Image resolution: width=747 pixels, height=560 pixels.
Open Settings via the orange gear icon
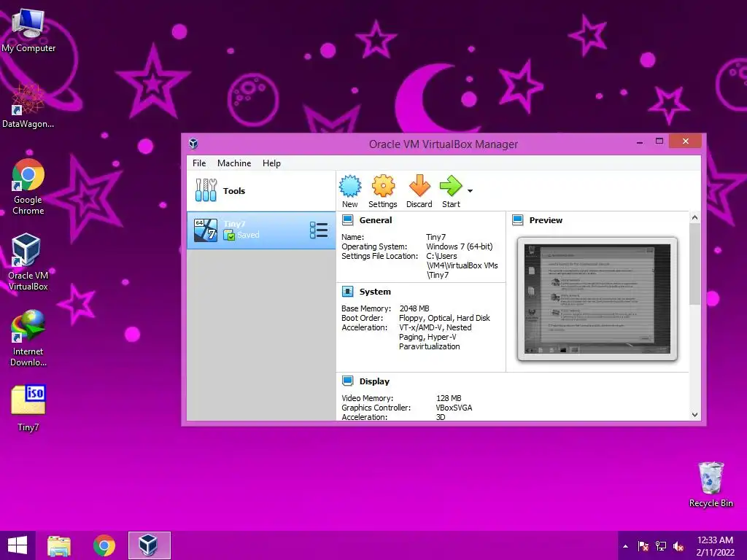[x=383, y=186]
